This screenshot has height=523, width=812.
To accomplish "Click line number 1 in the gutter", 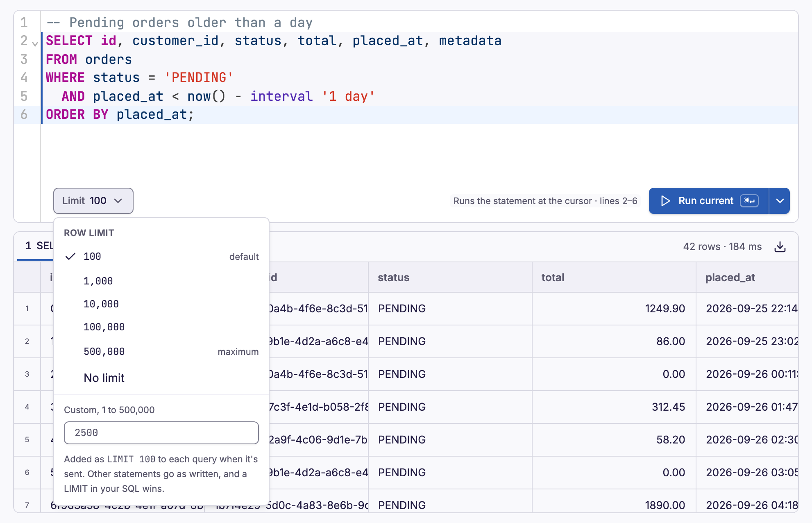I will (x=24, y=23).
